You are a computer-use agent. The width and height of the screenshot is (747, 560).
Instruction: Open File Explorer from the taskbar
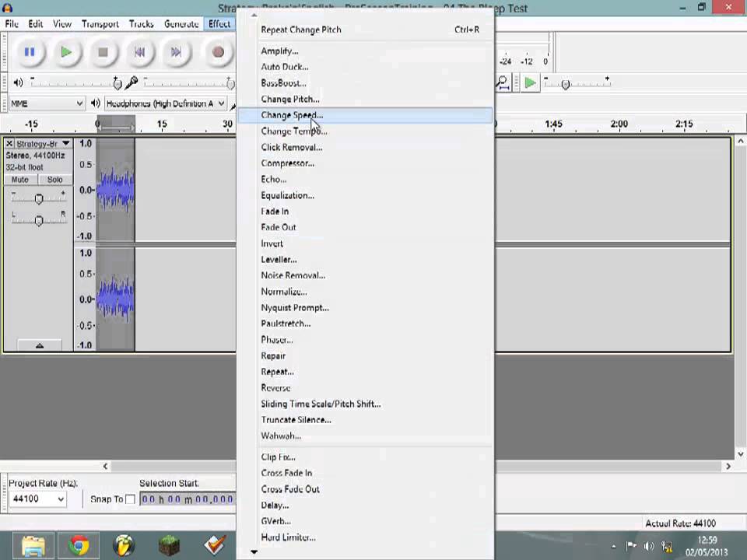coord(33,545)
